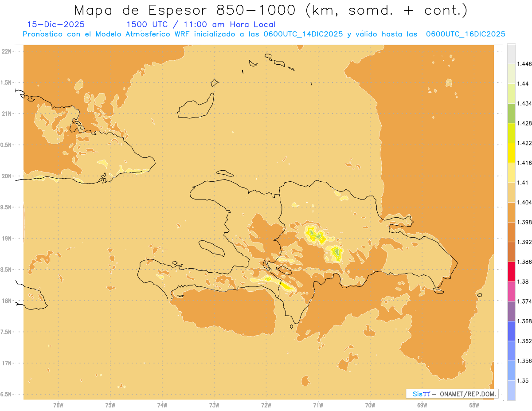Click legend value '1.398'
This screenshot has width=532, height=411.
click(524, 222)
